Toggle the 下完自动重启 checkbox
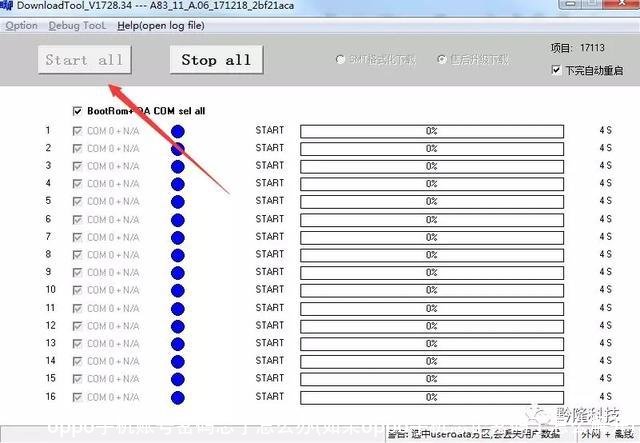 coord(556,70)
